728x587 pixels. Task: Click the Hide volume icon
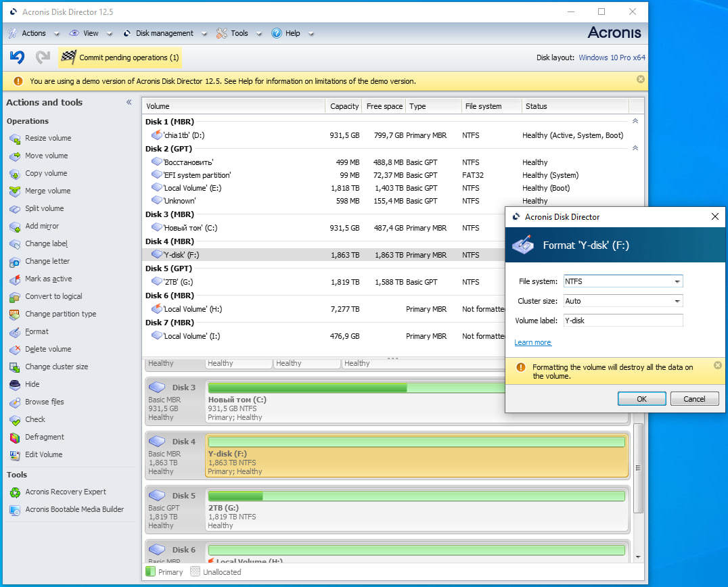coord(15,385)
